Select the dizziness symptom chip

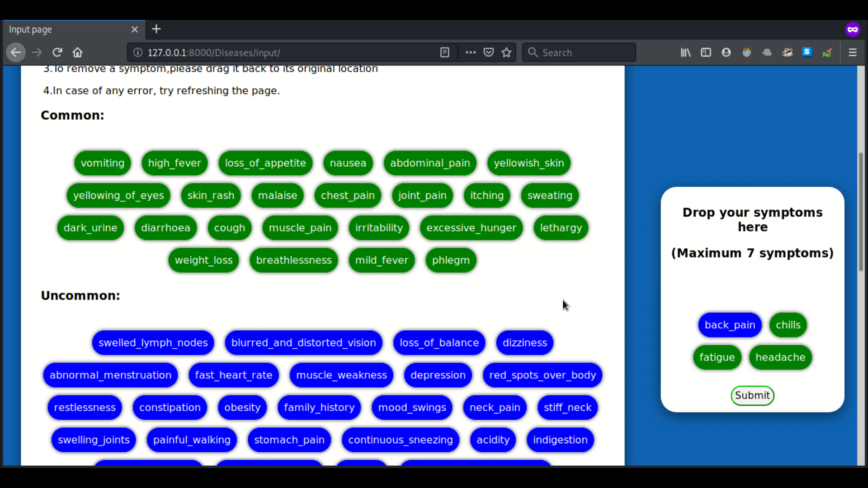pyautogui.click(x=524, y=343)
